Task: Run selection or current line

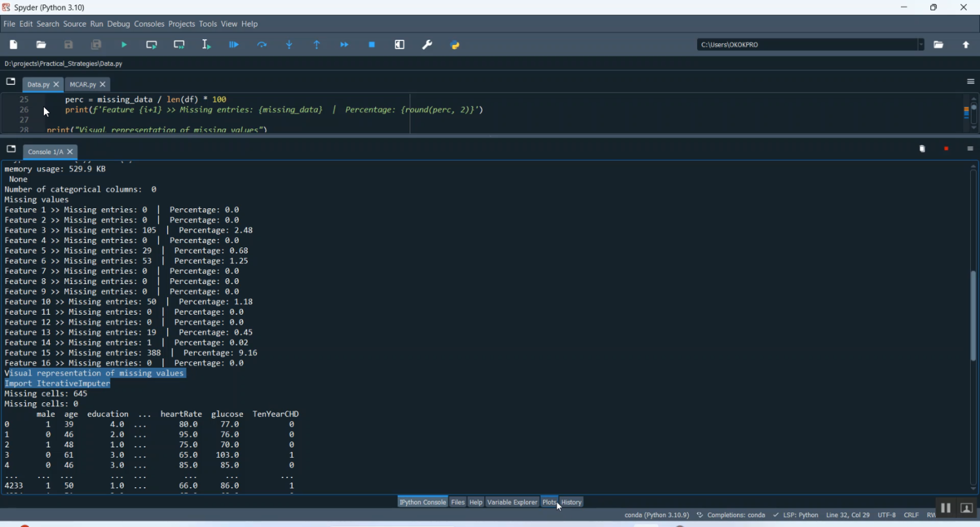Action: pyautogui.click(x=206, y=45)
